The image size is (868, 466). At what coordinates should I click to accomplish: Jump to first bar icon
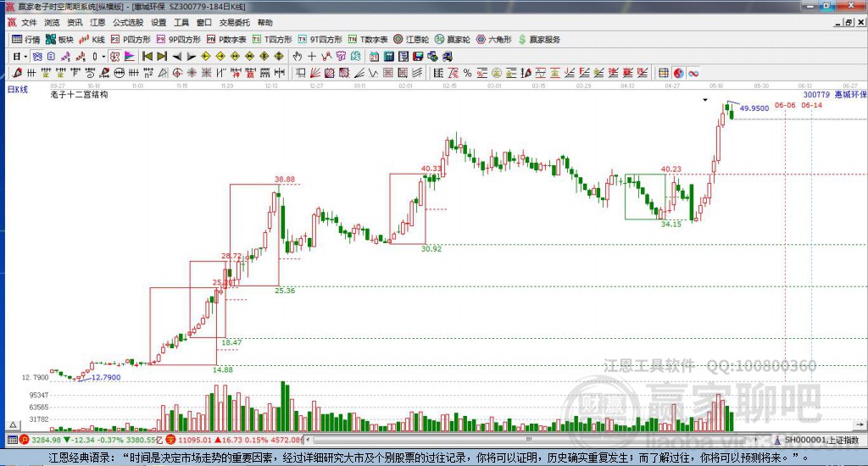click(147, 57)
